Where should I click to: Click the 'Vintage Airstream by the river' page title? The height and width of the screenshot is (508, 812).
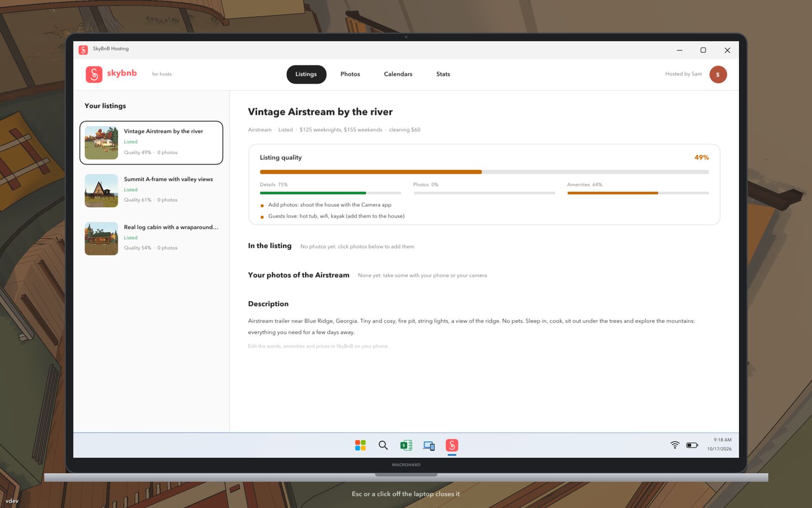pyautogui.click(x=320, y=112)
